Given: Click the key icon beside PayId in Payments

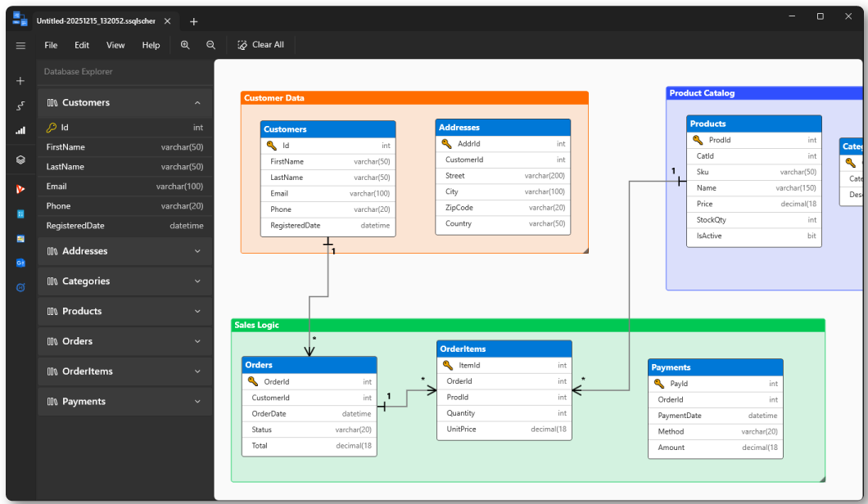Looking at the screenshot, I should (x=658, y=383).
